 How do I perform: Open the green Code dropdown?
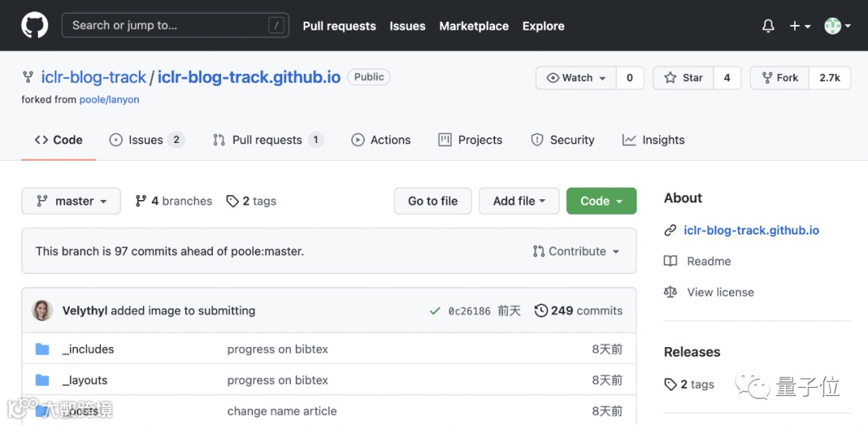601,201
